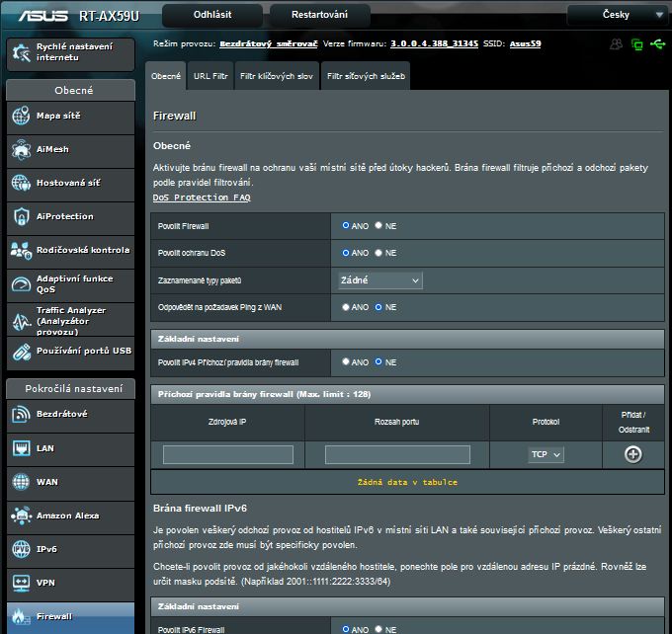672x634 pixels.
Task: Set Povolit Firewall to NE
Action: pos(378,225)
